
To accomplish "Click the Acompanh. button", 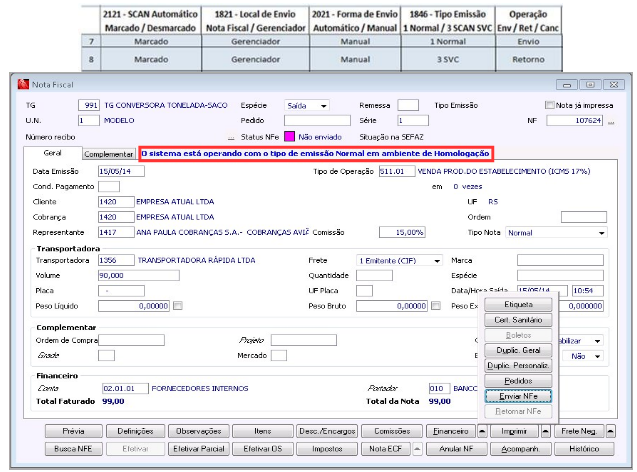I will (520, 449).
